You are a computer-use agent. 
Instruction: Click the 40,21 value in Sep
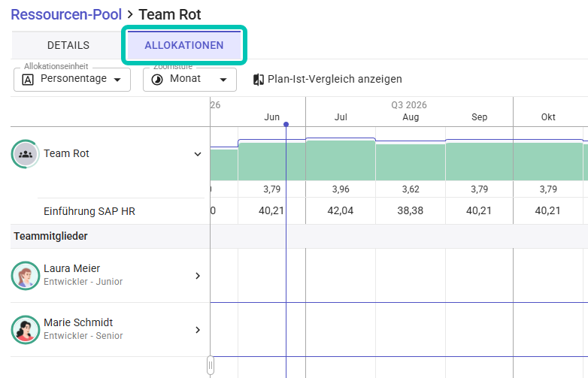tap(479, 210)
